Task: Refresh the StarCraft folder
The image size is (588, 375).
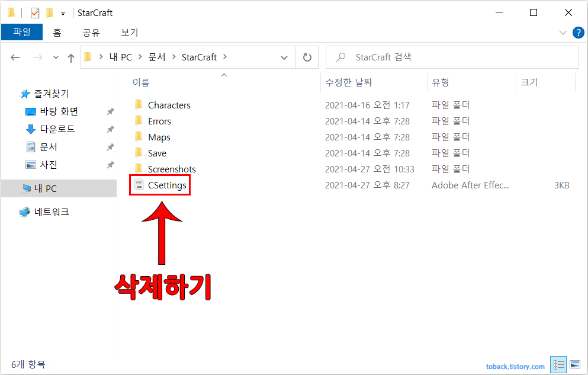Action: [307, 57]
